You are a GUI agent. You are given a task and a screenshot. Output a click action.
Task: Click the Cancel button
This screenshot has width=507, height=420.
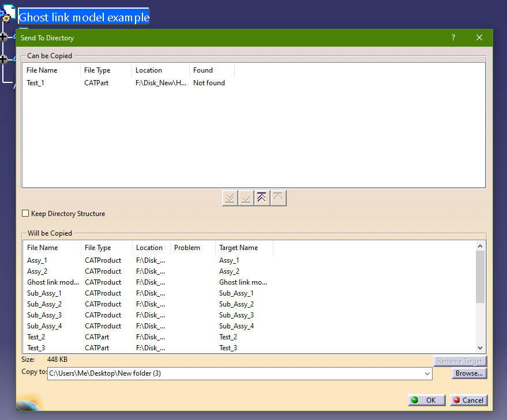tap(468, 400)
